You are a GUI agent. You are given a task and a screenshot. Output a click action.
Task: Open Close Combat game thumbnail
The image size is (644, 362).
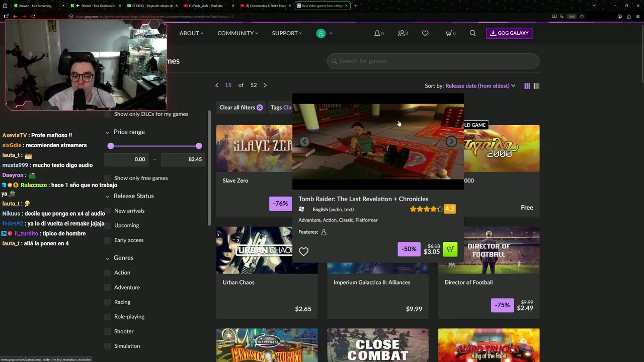click(x=378, y=345)
